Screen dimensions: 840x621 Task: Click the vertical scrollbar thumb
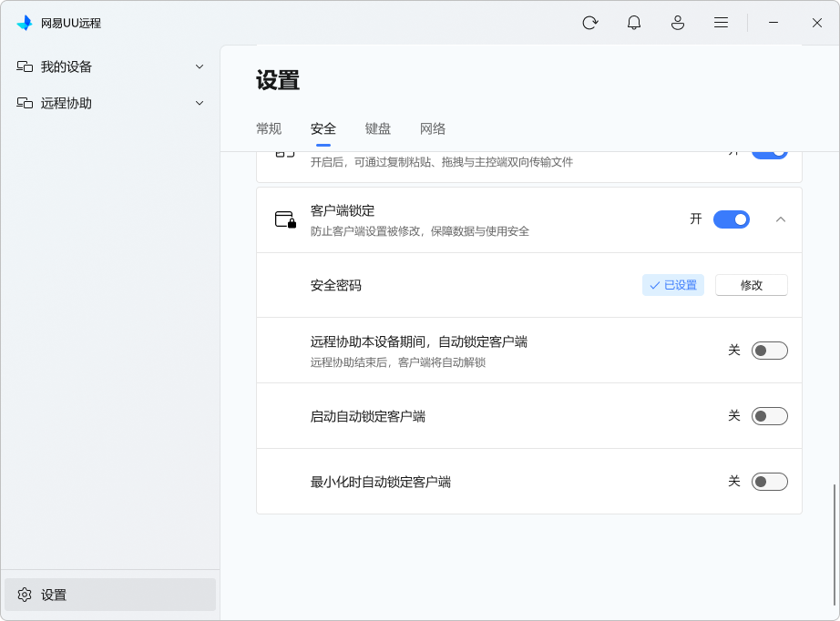pyautogui.click(x=835, y=544)
